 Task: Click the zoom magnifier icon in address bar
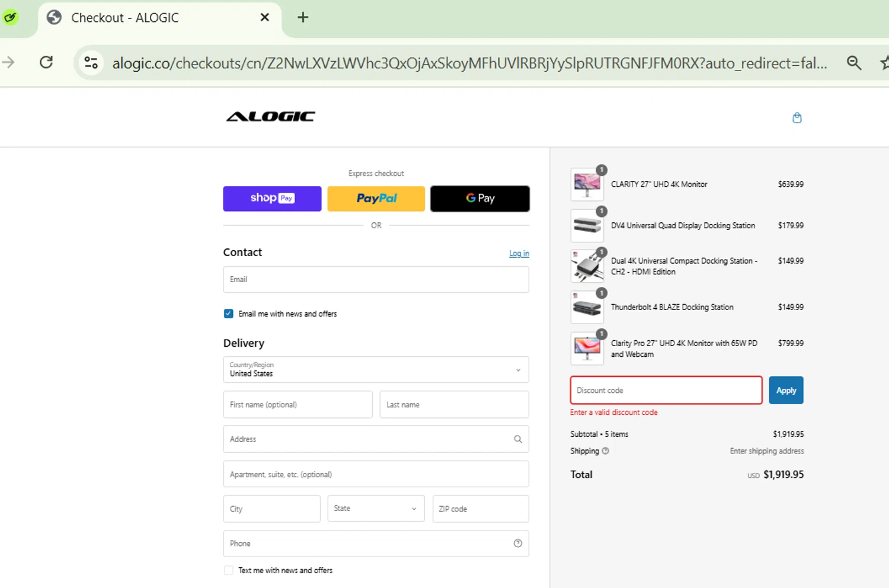click(853, 62)
